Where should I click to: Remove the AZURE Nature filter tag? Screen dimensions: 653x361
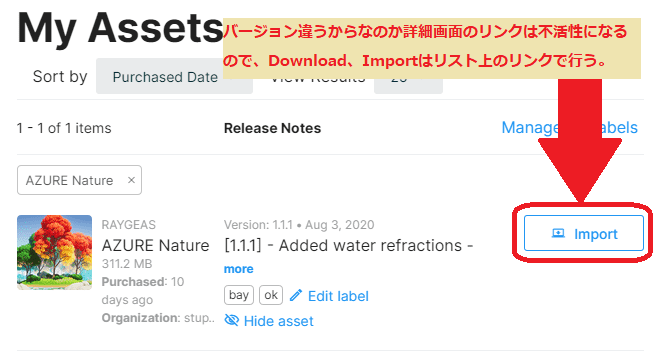pyautogui.click(x=131, y=180)
